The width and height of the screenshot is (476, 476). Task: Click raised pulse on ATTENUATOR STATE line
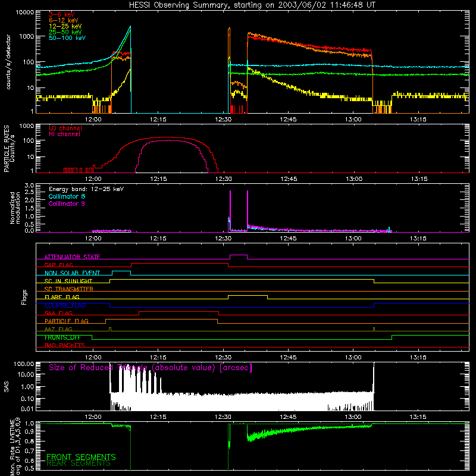[x=239, y=255]
